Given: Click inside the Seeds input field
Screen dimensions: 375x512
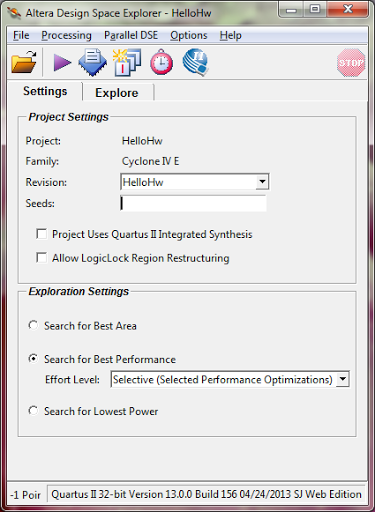Looking at the screenshot, I should 193,203.
